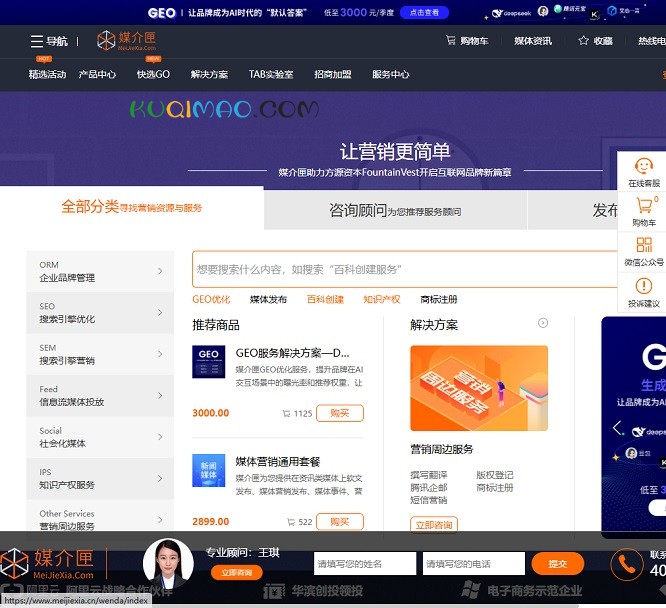This screenshot has width=666, height=608.
Task: Click the 媒体发布 search tag
Action: point(268,300)
